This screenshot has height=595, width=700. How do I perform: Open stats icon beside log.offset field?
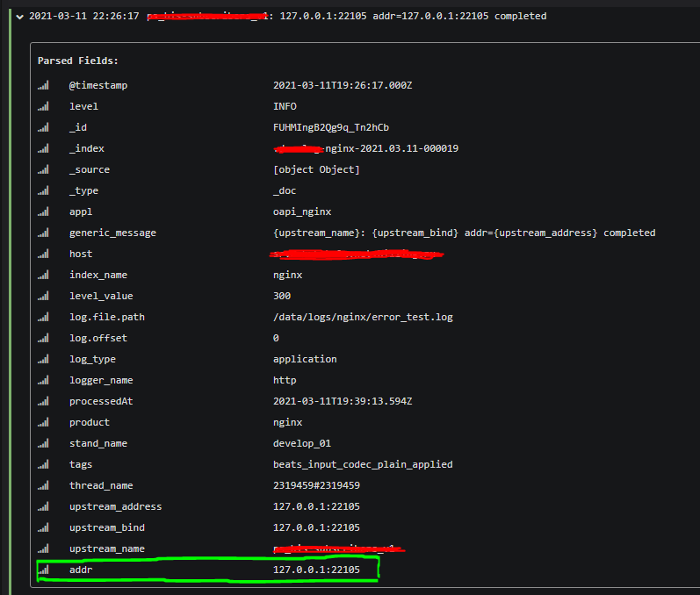[43, 338]
